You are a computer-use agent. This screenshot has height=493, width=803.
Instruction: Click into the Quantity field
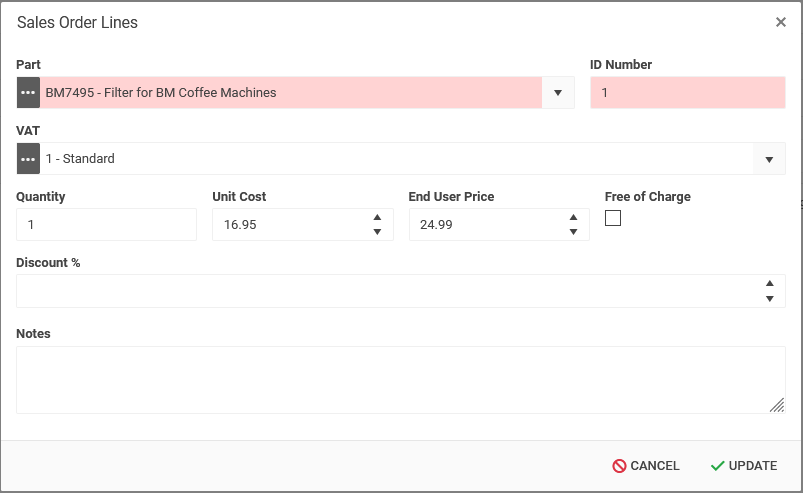[106, 225]
